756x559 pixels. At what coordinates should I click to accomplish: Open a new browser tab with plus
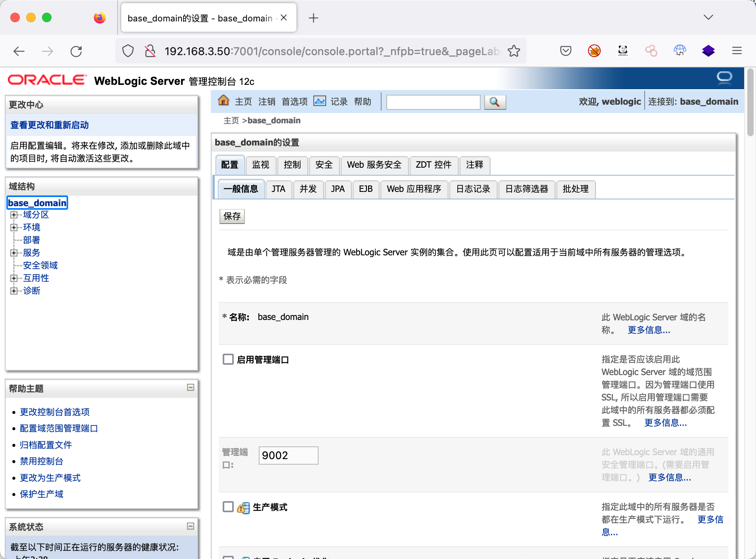313,18
